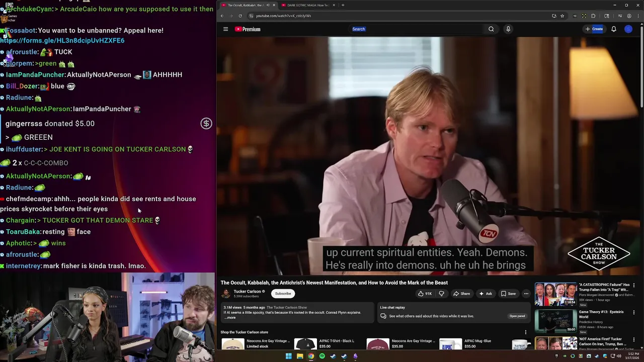
Task: Click the Ask button
Action: (x=486, y=294)
